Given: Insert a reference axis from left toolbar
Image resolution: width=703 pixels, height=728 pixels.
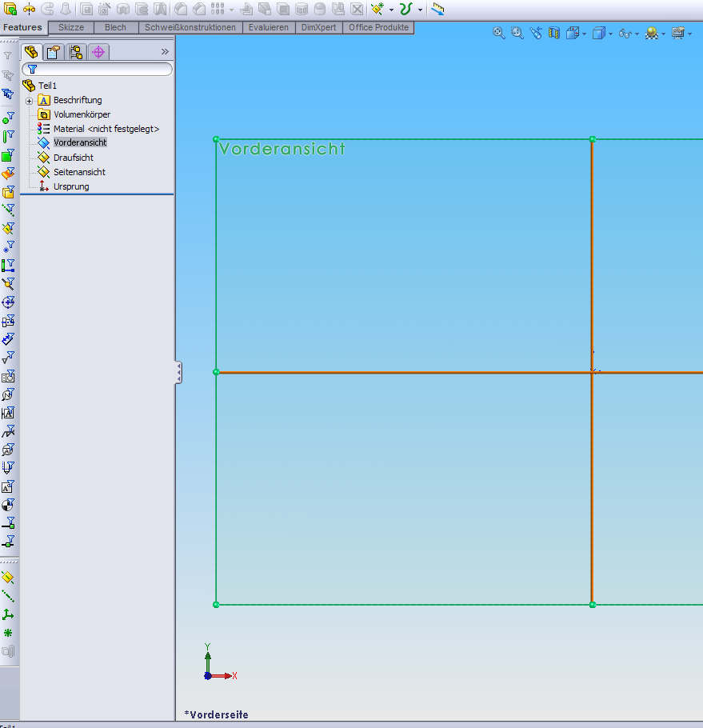Looking at the screenshot, I should click(8, 596).
